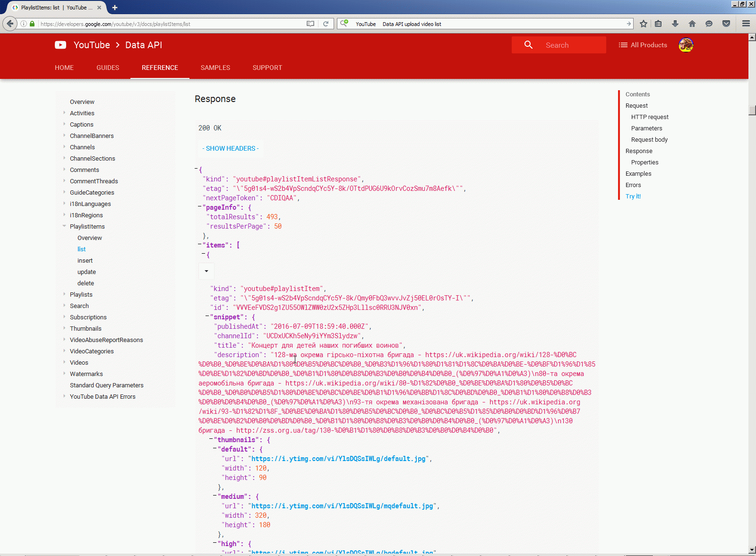Click the YouTube logo icon in header
The width and height of the screenshot is (756, 556).
[60, 45]
